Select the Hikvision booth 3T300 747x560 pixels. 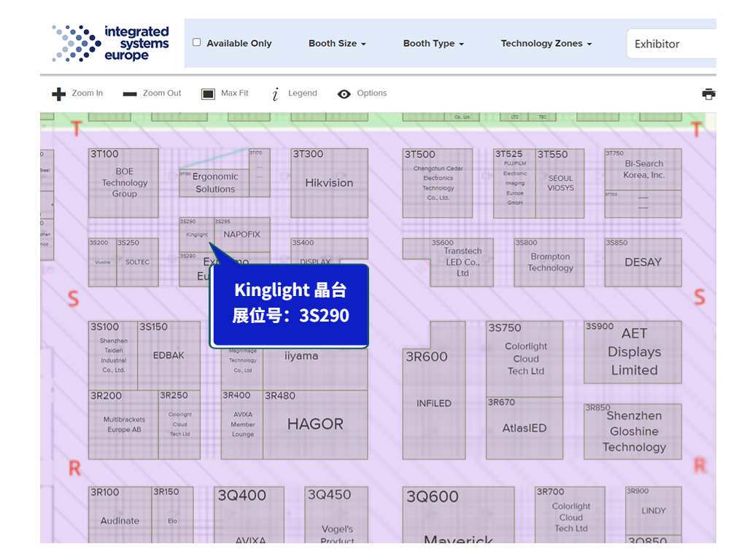[x=329, y=183]
